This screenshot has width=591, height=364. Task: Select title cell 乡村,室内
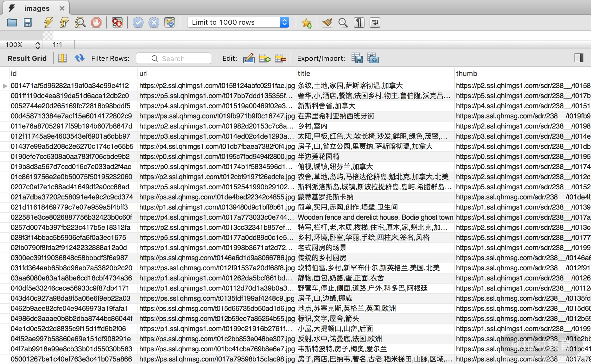[x=375, y=126]
